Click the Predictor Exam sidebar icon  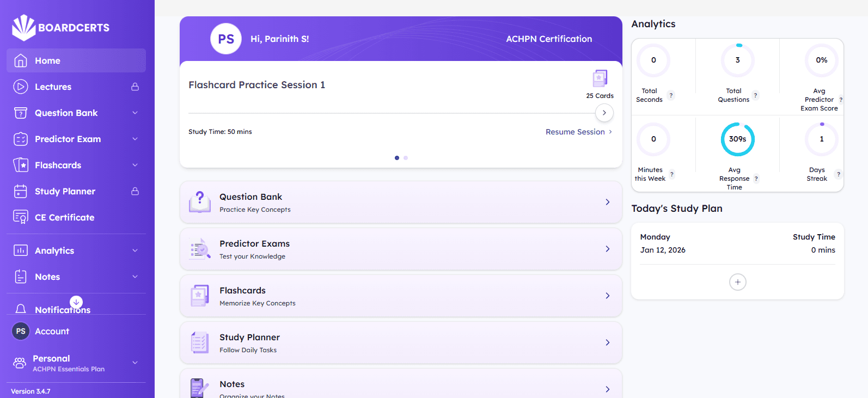click(21, 139)
